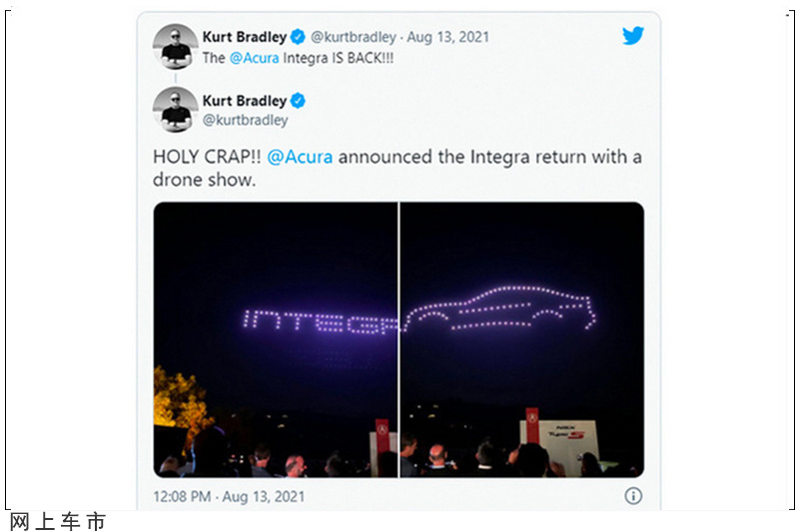
Task: Open the Aug 13, 2021 header date link
Action: tap(447, 37)
